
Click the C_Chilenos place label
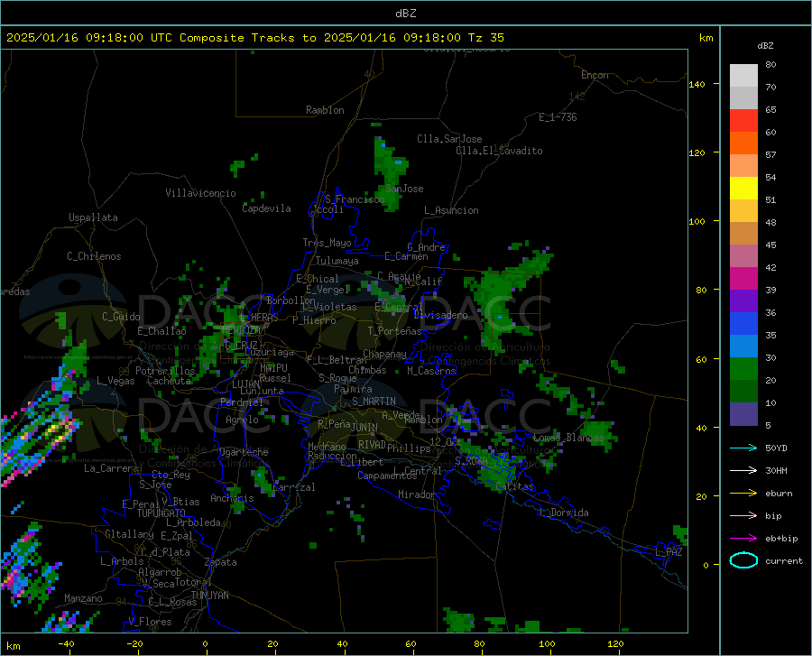coord(94,256)
